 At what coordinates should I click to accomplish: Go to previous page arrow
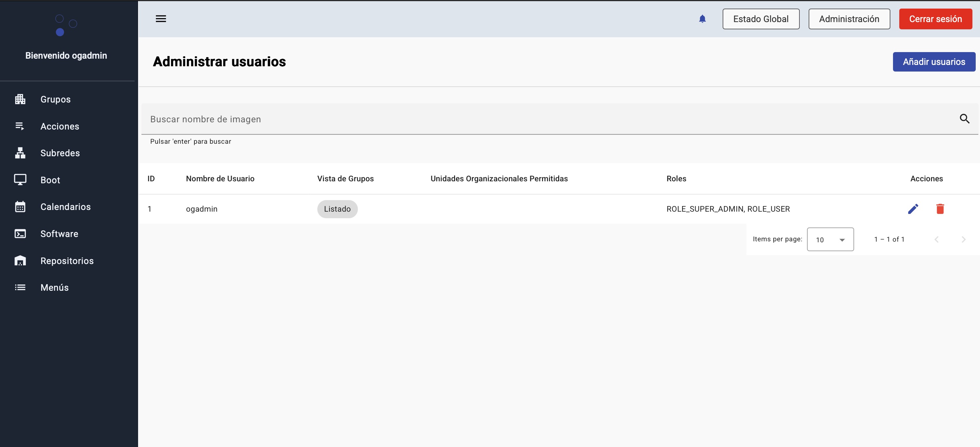point(937,239)
